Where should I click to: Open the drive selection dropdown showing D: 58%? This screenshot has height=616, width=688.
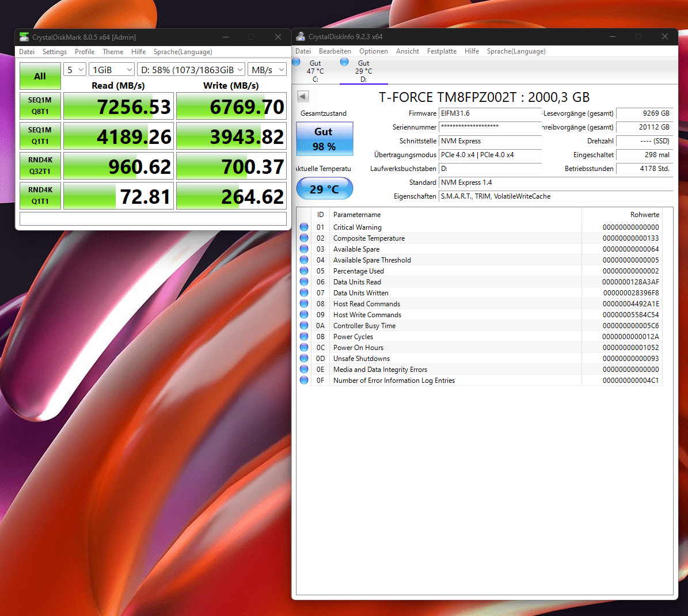click(x=191, y=70)
